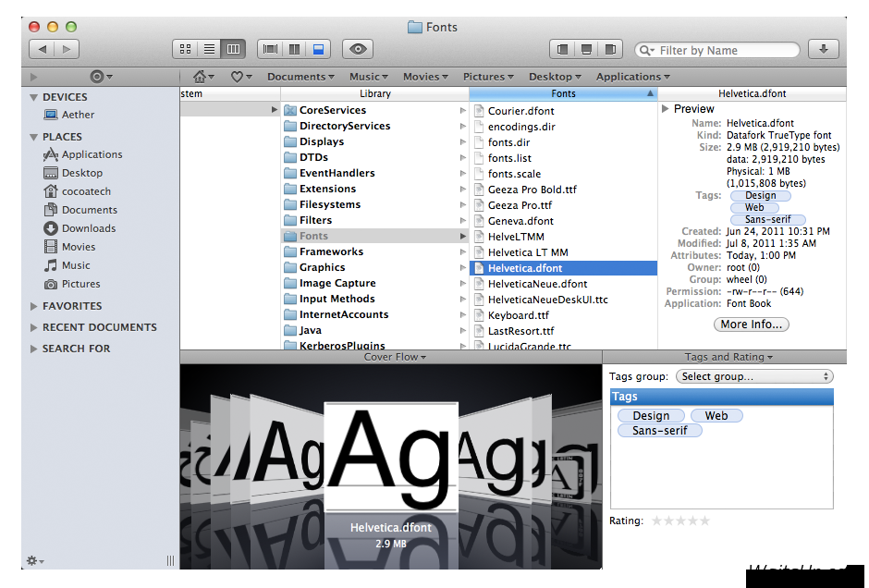This screenshot has height=588, width=869.
Task: Toggle the left pane drawer button
Action: coord(562,49)
